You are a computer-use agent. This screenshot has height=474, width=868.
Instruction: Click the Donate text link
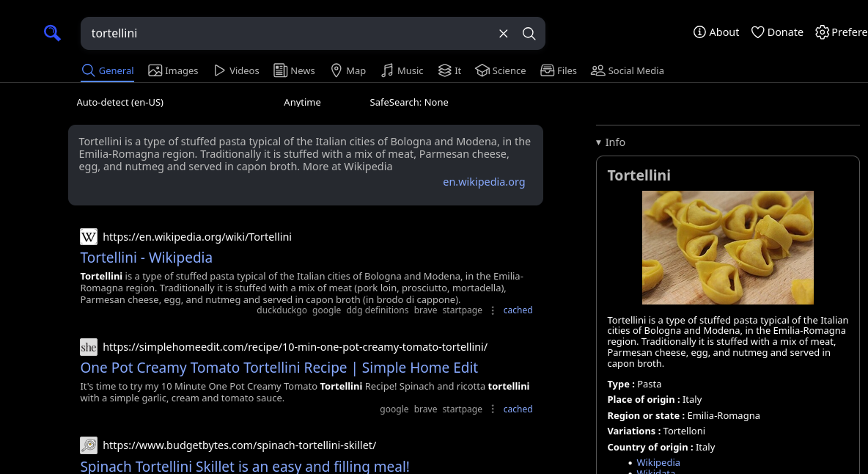click(785, 32)
